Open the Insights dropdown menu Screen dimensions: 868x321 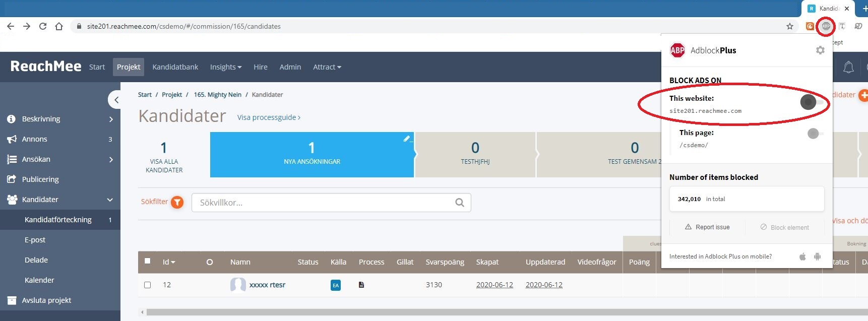coord(226,67)
